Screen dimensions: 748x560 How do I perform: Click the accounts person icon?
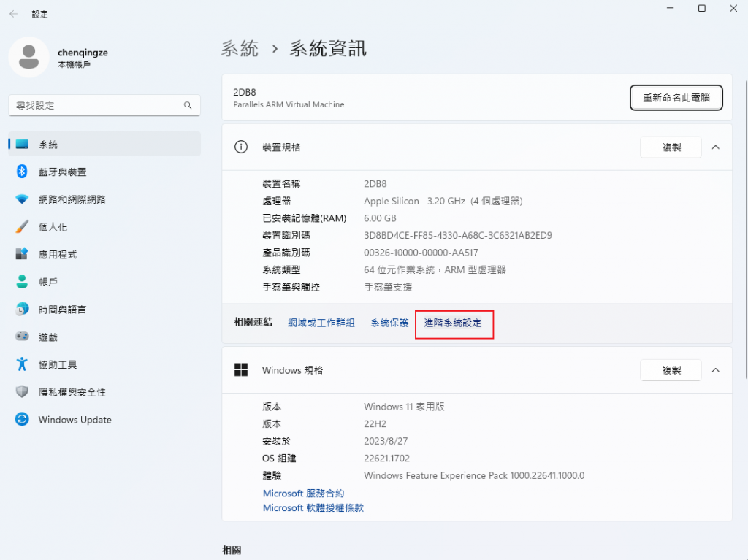(22, 281)
